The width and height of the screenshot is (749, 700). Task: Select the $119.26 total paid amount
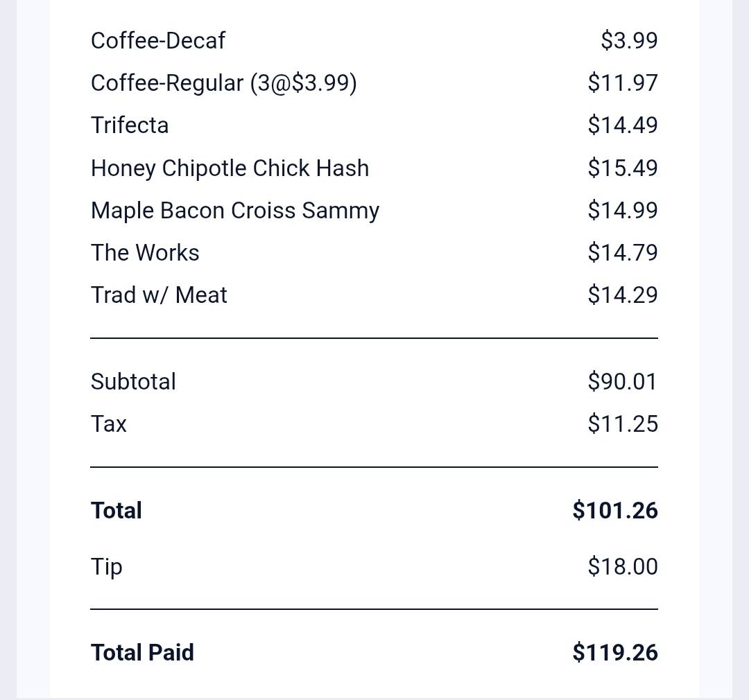pyautogui.click(x=615, y=653)
